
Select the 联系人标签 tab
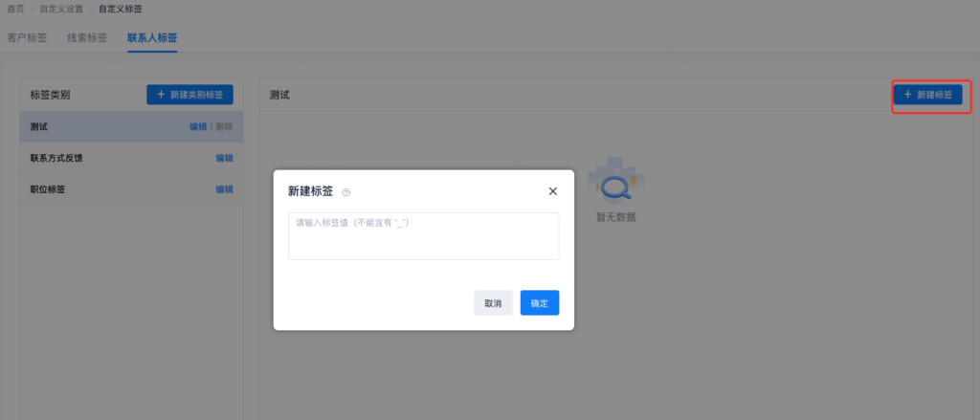151,38
